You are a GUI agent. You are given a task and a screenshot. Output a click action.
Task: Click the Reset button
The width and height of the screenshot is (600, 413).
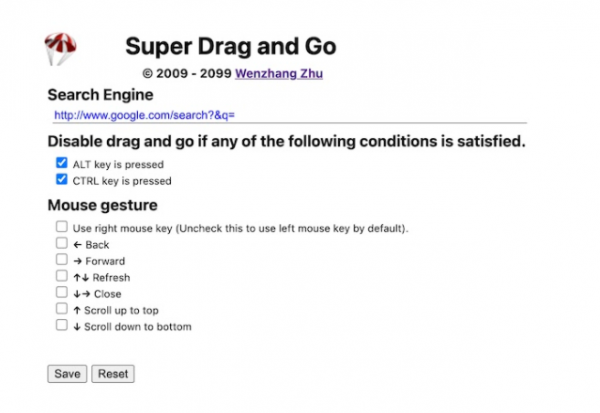(112, 374)
